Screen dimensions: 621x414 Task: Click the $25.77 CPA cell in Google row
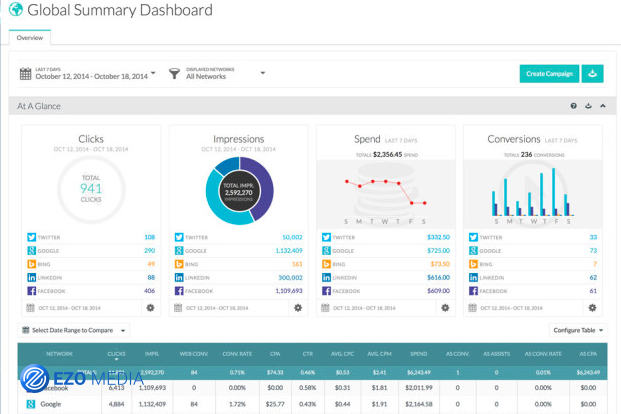click(x=275, y=404)
